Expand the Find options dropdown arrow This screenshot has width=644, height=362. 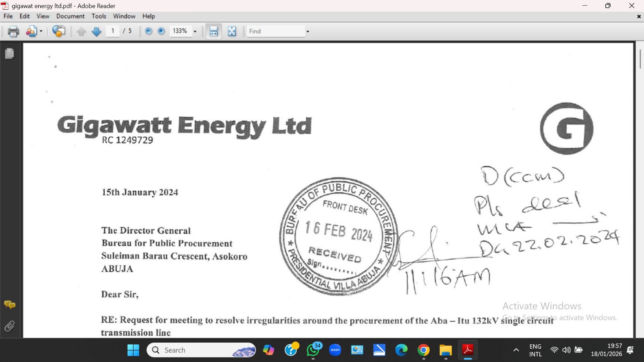click(308, 31)
